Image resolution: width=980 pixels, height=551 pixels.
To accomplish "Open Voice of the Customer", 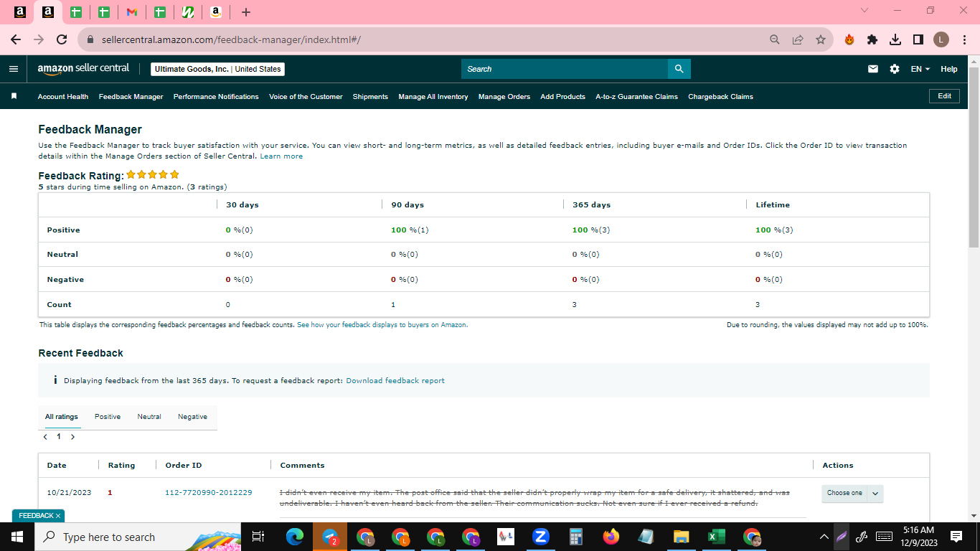I will point(306,96).
